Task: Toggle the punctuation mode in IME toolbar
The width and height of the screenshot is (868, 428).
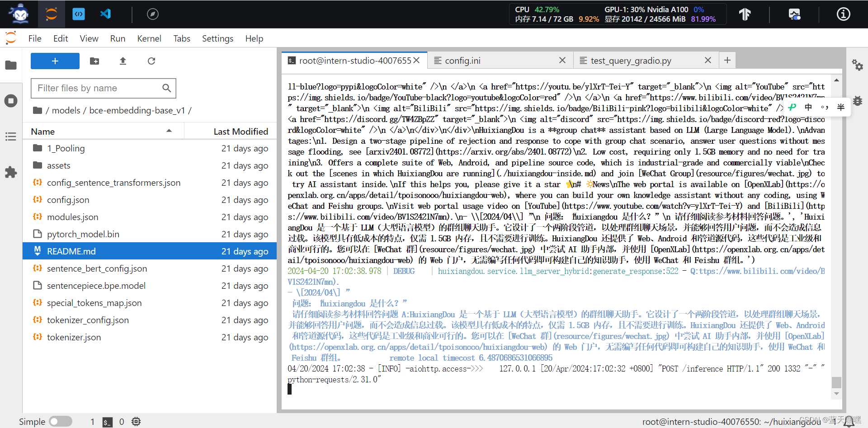Action: 825,107
